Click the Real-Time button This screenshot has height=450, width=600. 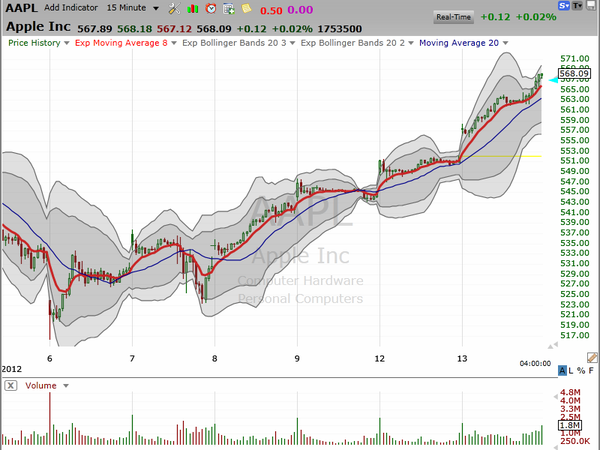coord(453,17)
